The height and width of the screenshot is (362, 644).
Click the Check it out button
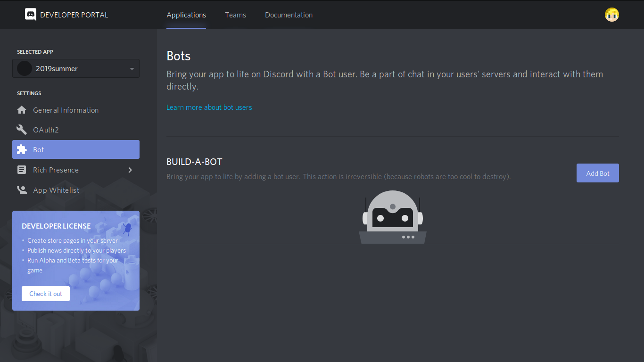pos(46,294)
